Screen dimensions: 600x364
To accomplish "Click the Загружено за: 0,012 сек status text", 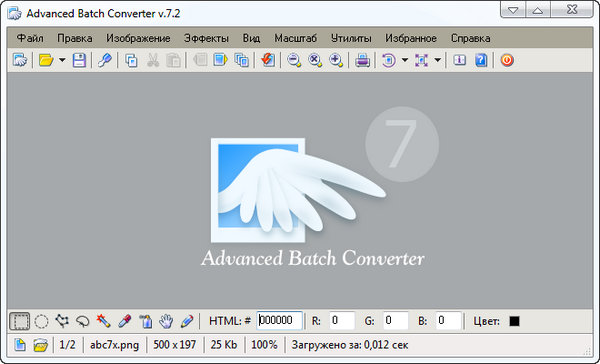I will pyautogui.click(x=350, y=345).
